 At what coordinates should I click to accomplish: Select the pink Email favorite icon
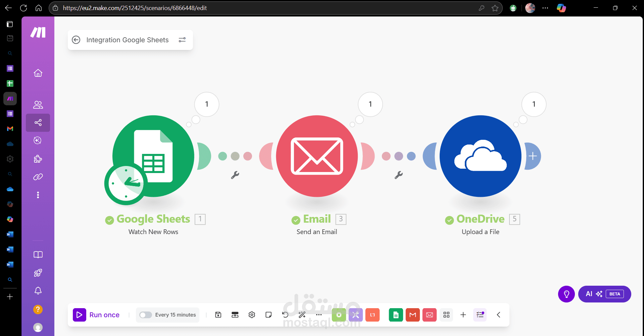(x=430, y=315)
